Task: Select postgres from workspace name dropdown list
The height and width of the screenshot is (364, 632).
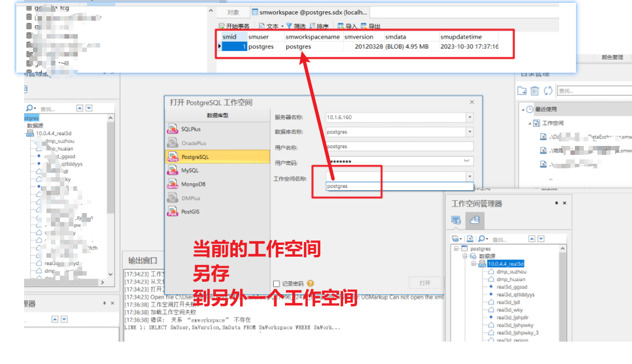Action: [x=338, y=186]
